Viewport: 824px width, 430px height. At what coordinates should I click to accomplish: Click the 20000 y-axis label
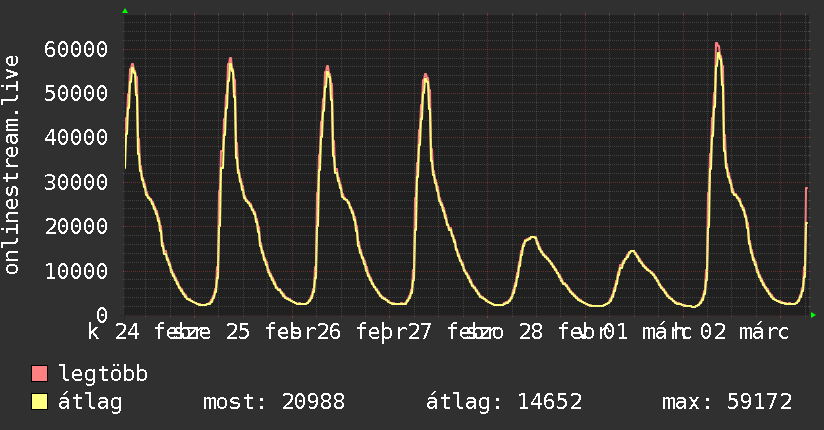pos(76,227)
